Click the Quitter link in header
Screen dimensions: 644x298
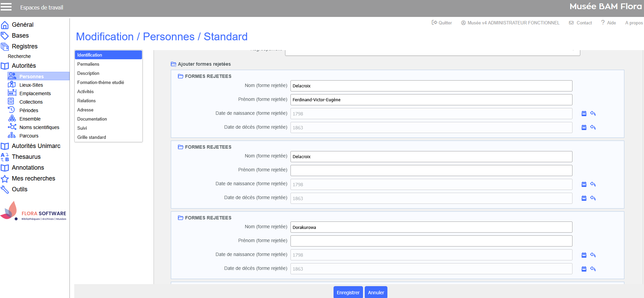[442, 23]
